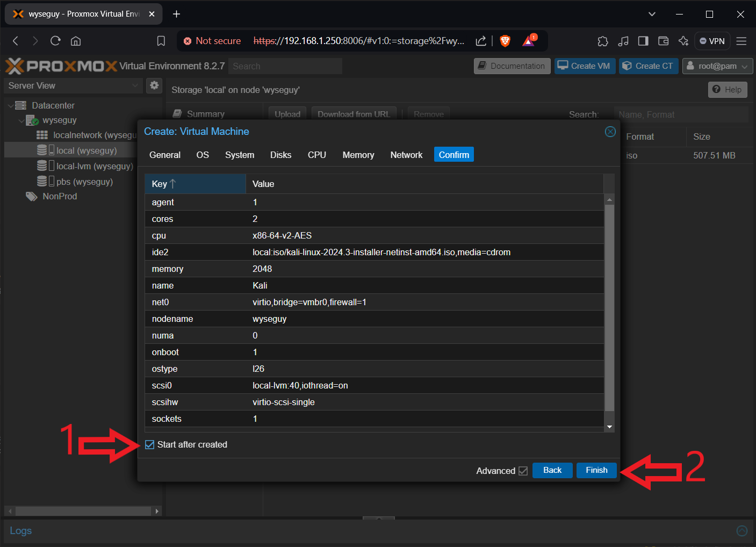Click scroll-down arrow of config table
The width and height of the screenshot is (756, 547).
(609, 427)
